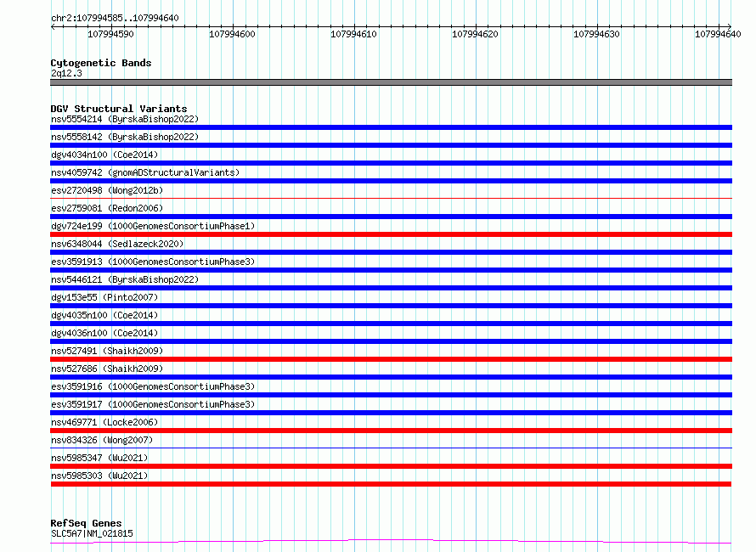Select the 2q12.3 band label

click(66, 73)
